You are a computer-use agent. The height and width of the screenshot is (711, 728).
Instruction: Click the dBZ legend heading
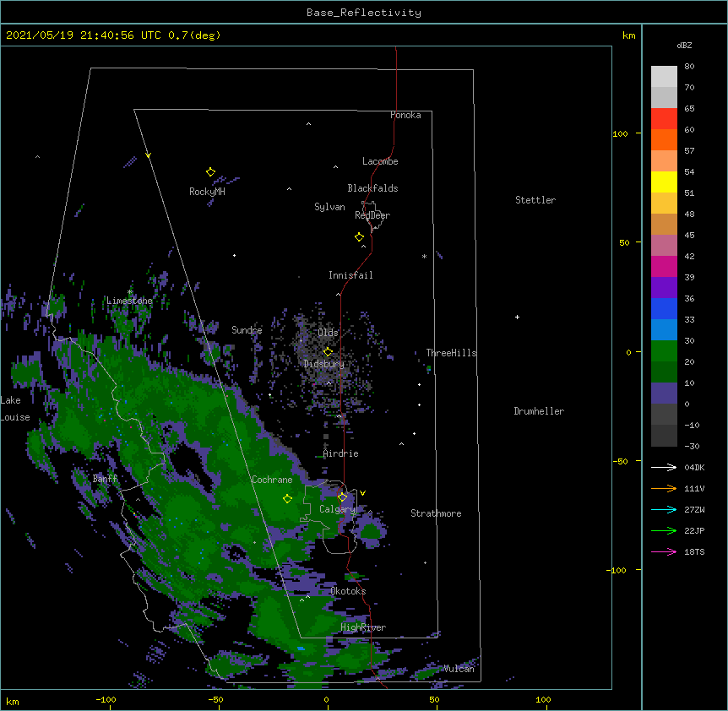tap(684, 46)
